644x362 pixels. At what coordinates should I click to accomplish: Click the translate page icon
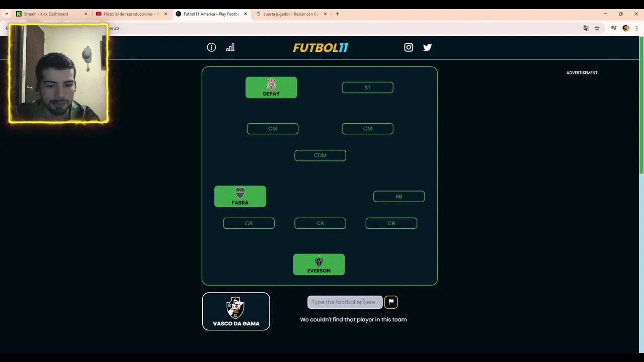click(x=586, y=28)
